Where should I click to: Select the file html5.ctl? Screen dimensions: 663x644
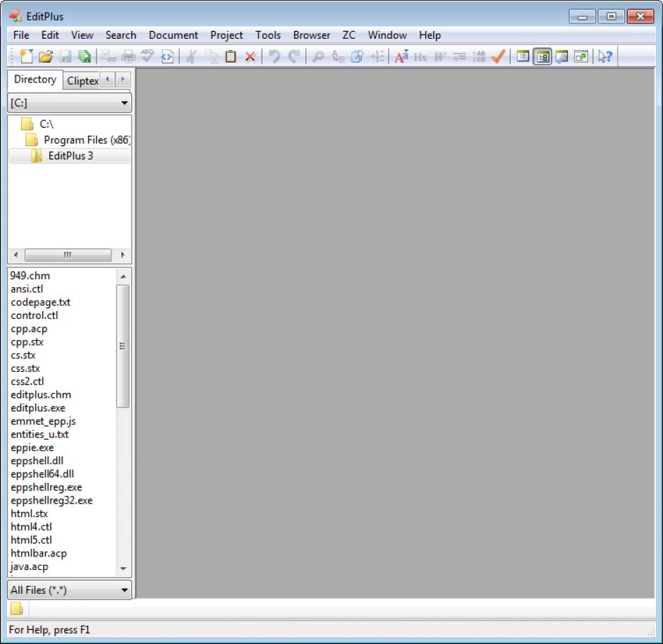click(31, 540)
